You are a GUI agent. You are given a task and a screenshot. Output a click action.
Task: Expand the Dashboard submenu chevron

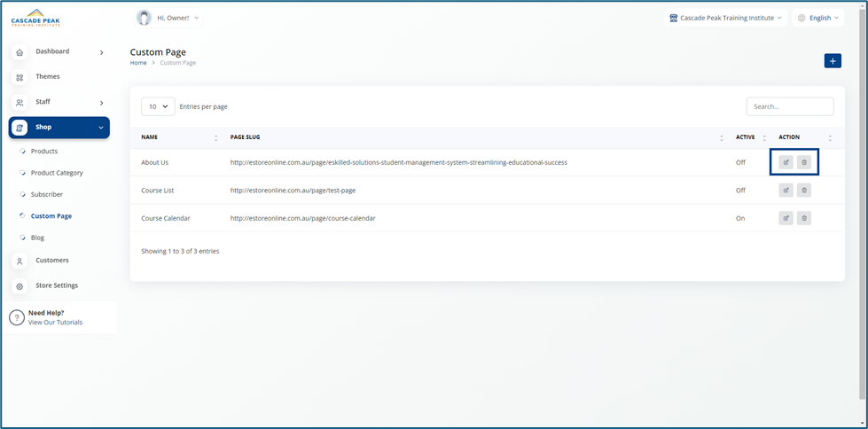pos(101,52)
